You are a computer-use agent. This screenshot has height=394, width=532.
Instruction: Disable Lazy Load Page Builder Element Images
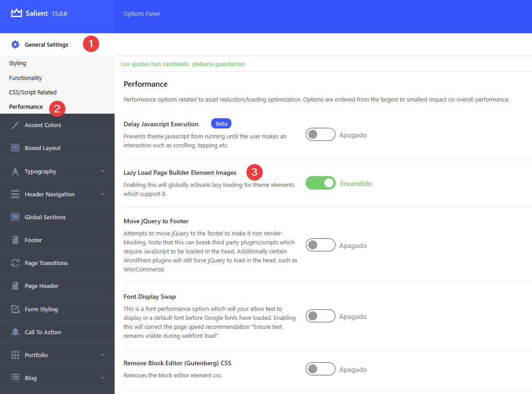[x=320, y=183]
